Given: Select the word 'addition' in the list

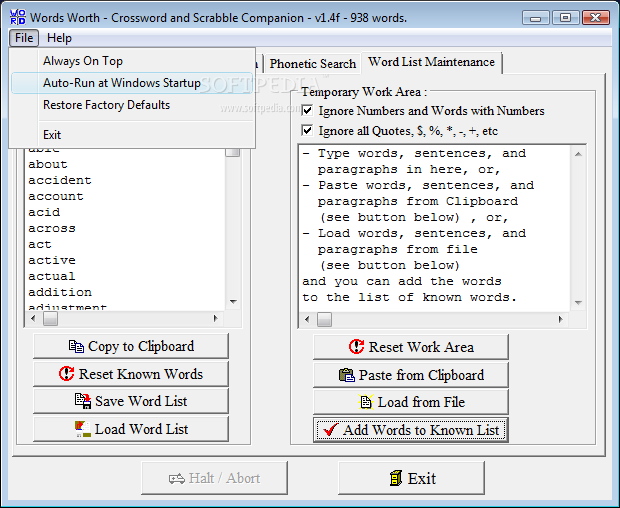Looking at the screenshot, I should pos(60,292).
